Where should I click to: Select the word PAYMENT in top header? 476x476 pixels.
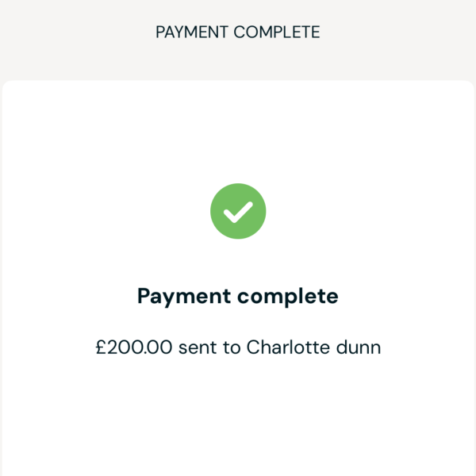[x=192, y=32]
